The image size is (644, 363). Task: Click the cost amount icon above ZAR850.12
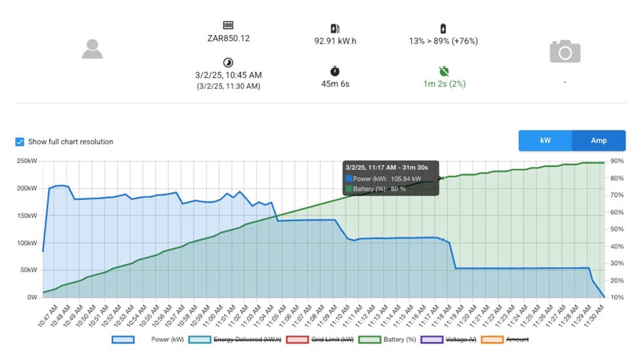click(228, 25)
